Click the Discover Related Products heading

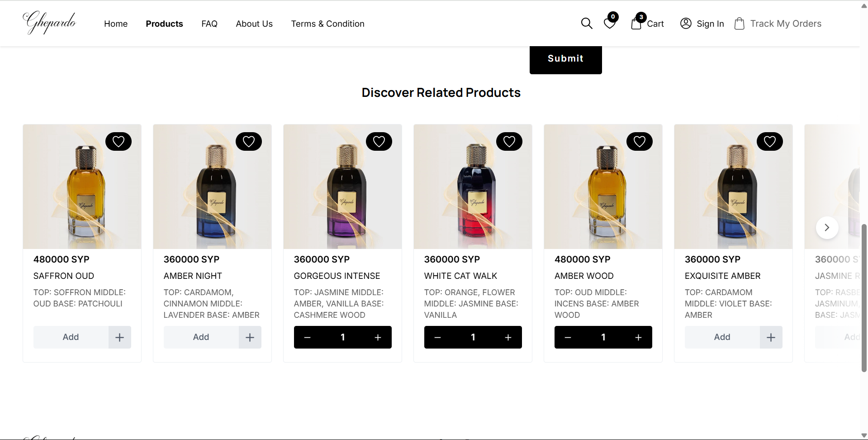point(441,92)
